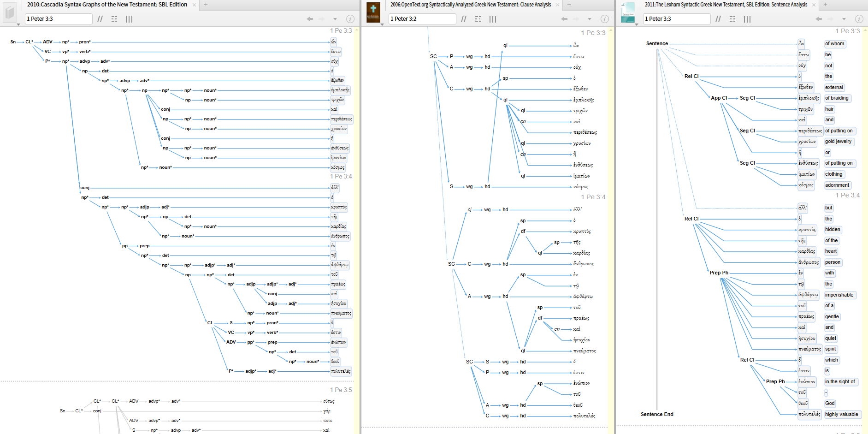Screen dimensions: 868x434
Task: Click the dotted-list view icon in Lexham panel
Action: click(x=732, y=19)
